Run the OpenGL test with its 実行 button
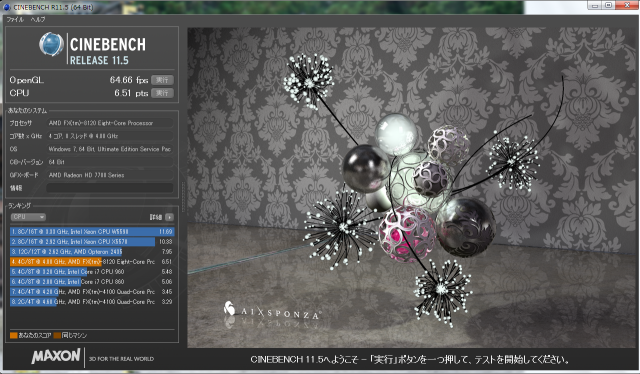Screen dimensions: 640x374 click(162, 80)
